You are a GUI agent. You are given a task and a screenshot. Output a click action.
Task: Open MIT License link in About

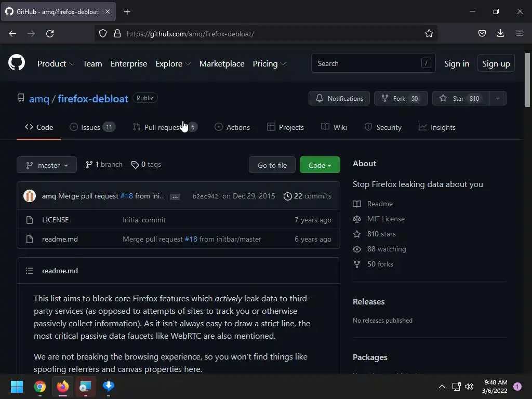click(379, 219)
